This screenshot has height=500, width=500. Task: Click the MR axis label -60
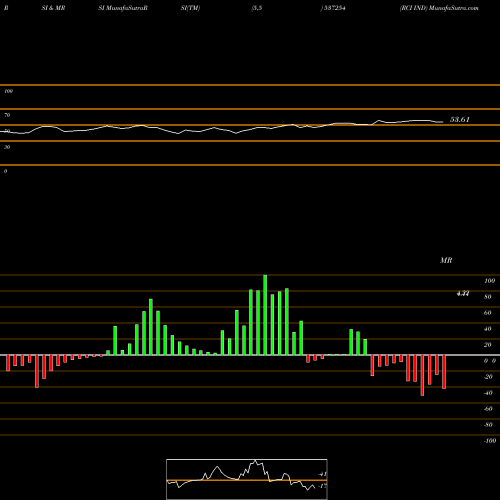488,409
